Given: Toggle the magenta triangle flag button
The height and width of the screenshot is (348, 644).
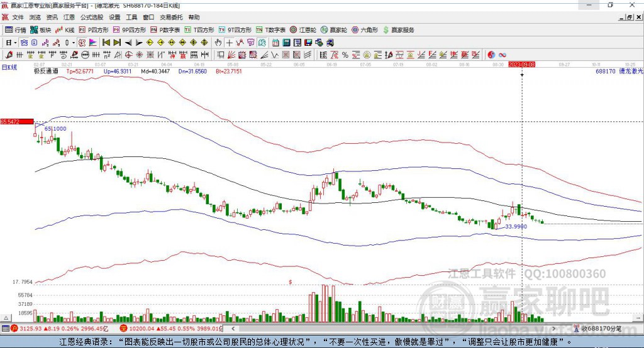Looking at the screenshot, I should (x=93, y=43).
